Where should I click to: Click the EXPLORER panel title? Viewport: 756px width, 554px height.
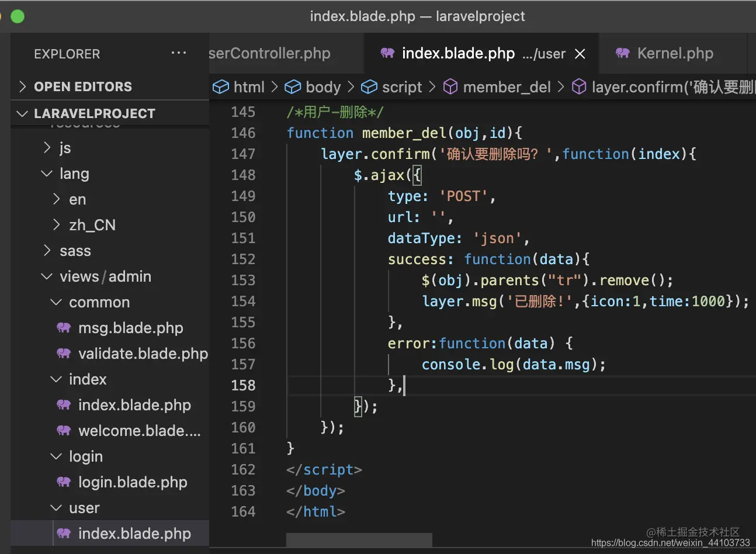(67, 54)
